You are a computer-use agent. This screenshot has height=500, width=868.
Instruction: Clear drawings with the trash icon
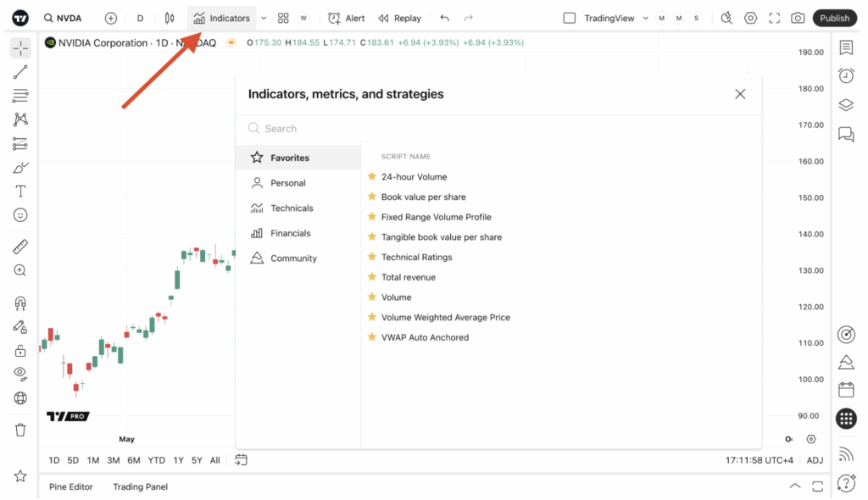20,430
